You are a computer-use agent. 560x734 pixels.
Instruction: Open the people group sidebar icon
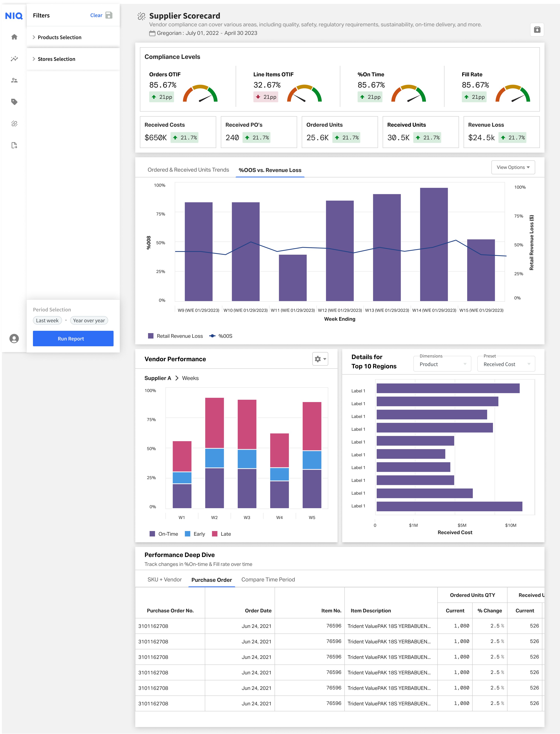[14, 80]
